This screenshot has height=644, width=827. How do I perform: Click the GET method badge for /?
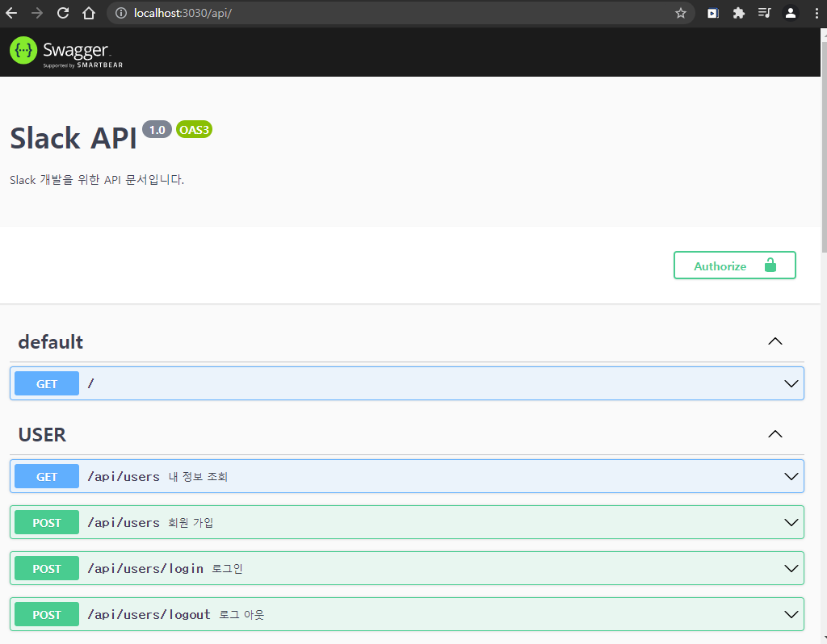(47, 383)
